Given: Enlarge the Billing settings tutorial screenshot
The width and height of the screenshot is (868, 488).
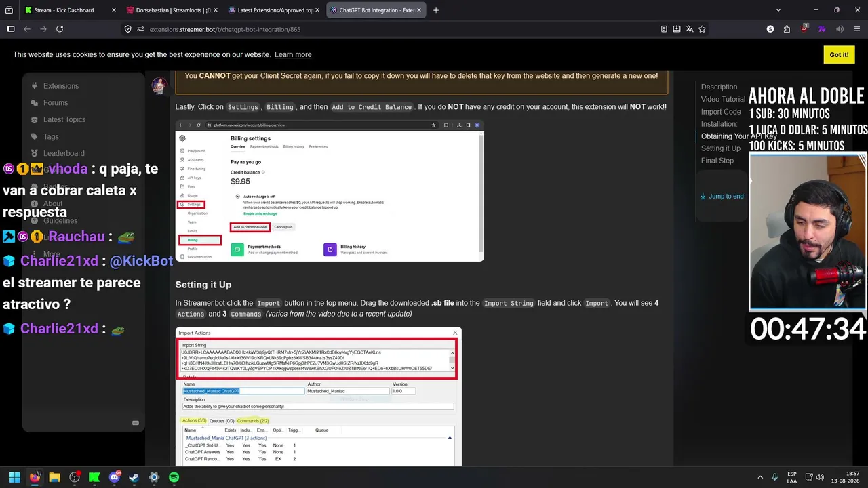Looking at the screenshot, I should [x=330, y=190].
